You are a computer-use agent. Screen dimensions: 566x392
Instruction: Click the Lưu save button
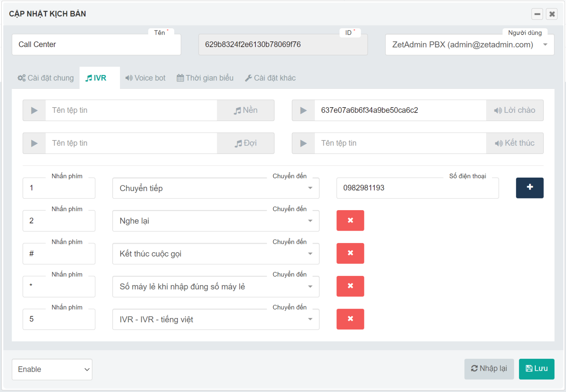coord(536,369)
